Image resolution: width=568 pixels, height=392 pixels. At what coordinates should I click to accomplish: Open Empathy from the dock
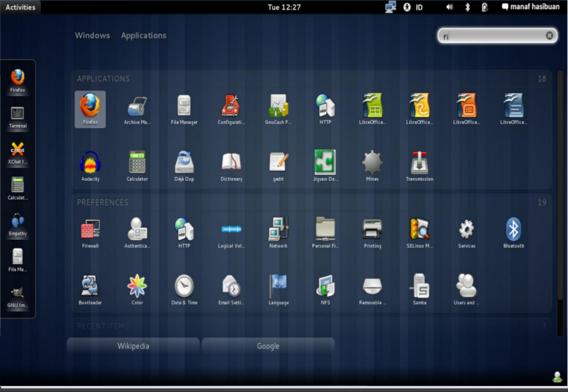point(17,223)
